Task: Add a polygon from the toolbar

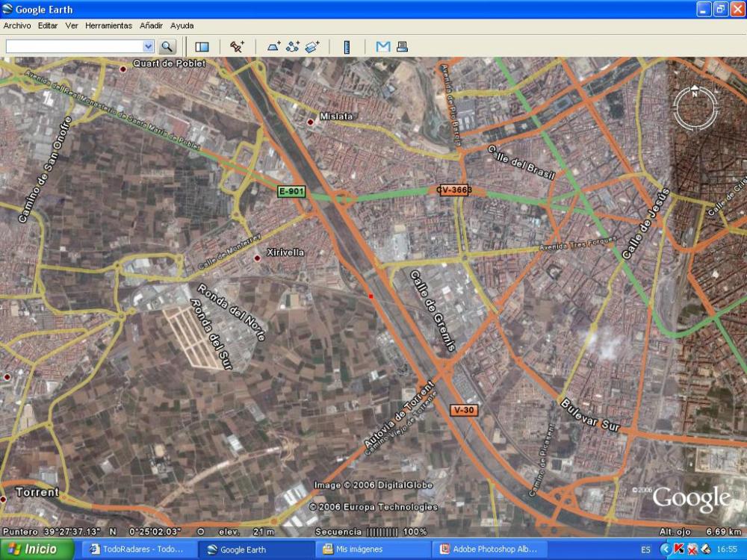Action: click(x=274, y=46)
